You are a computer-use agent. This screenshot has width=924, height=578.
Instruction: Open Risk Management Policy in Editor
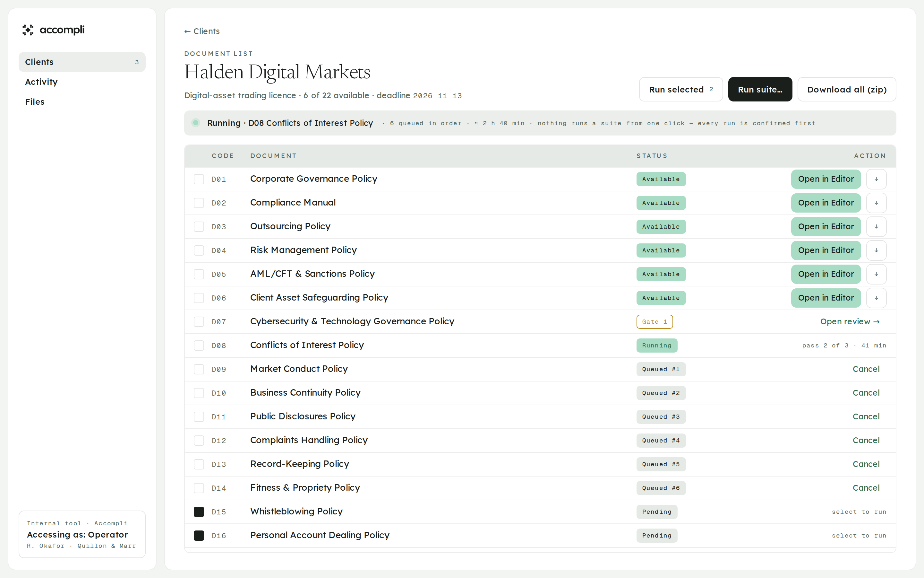(x=826, y=250)
